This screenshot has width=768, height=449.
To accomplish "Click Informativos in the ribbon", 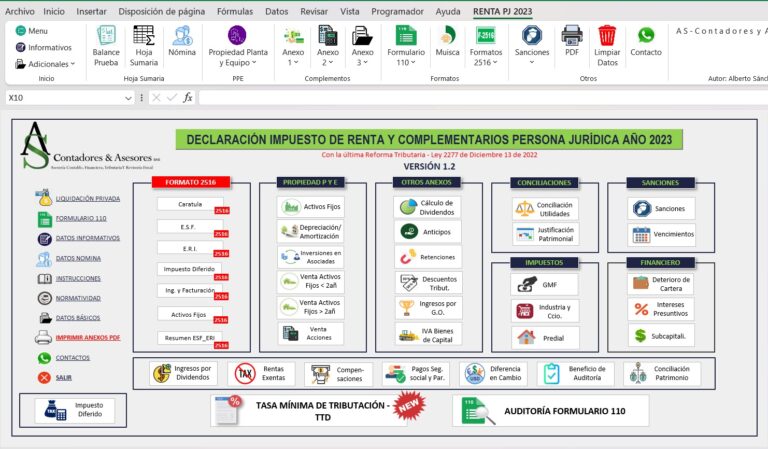I will pos(44,47).
